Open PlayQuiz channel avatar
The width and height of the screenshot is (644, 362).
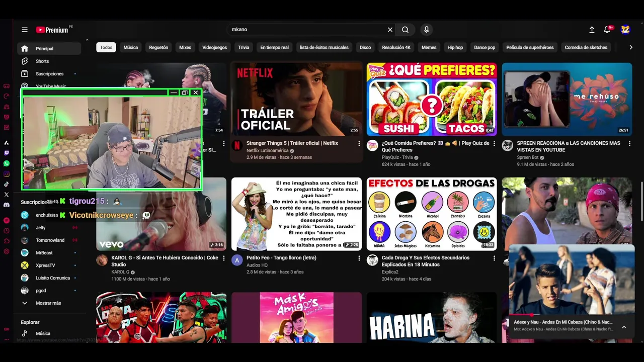[x=372, y=146]
